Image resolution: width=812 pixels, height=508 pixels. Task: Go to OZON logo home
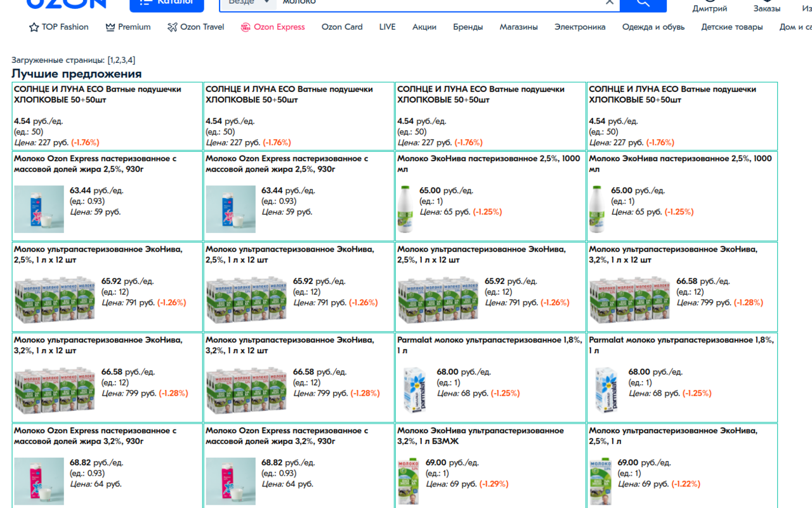pos(66,3)
